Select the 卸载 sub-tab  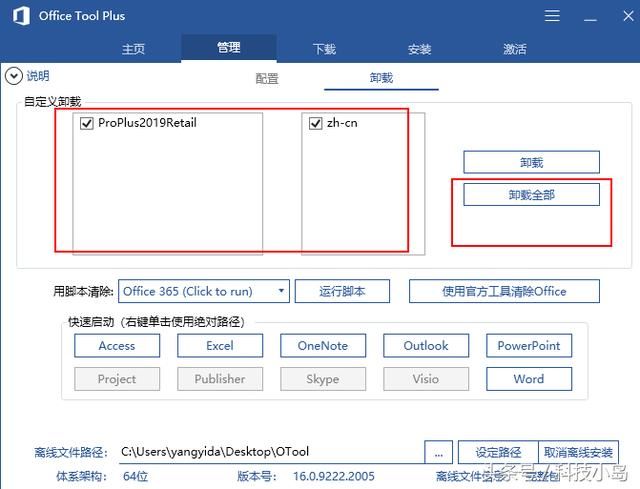click(381, 78)
